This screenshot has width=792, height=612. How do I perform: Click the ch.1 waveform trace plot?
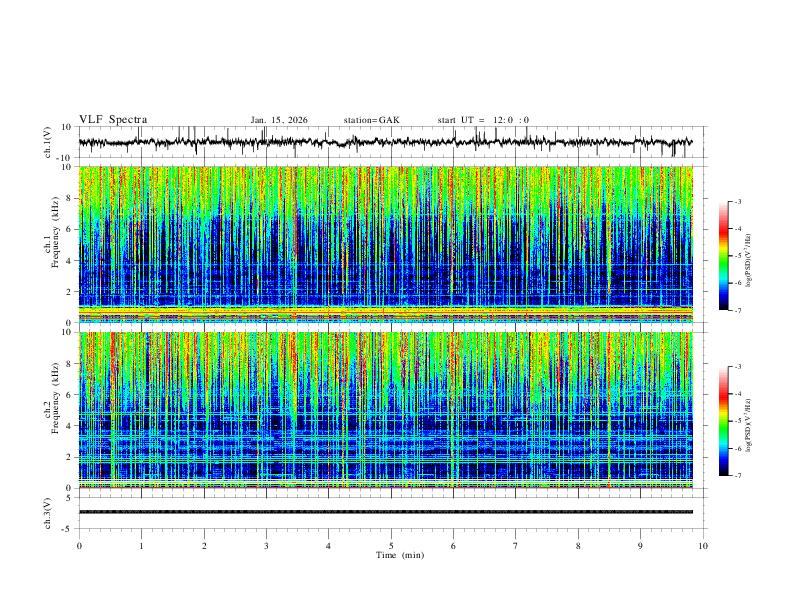tap(386, 142)
